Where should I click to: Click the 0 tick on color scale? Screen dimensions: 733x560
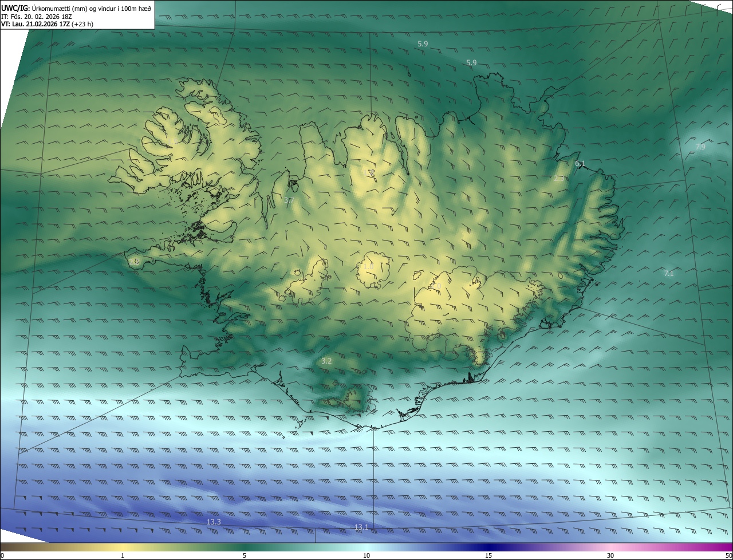[2, 555]
